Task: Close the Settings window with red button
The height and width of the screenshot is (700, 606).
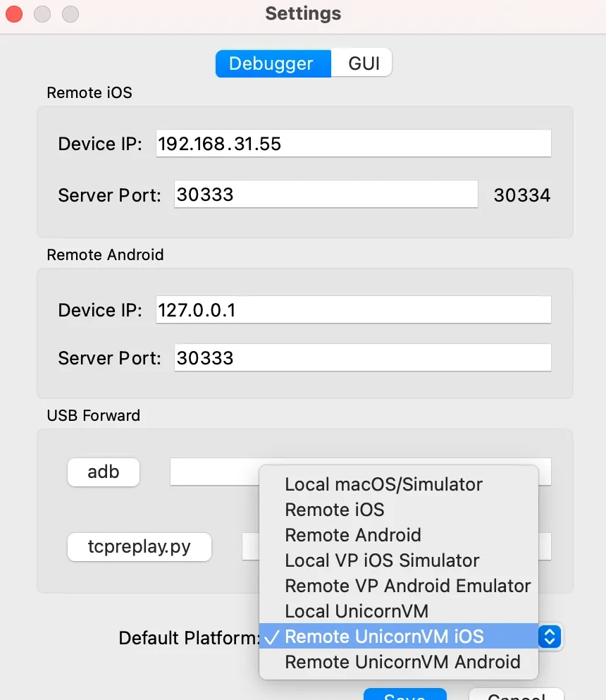Action: click(x=14, y=14)
